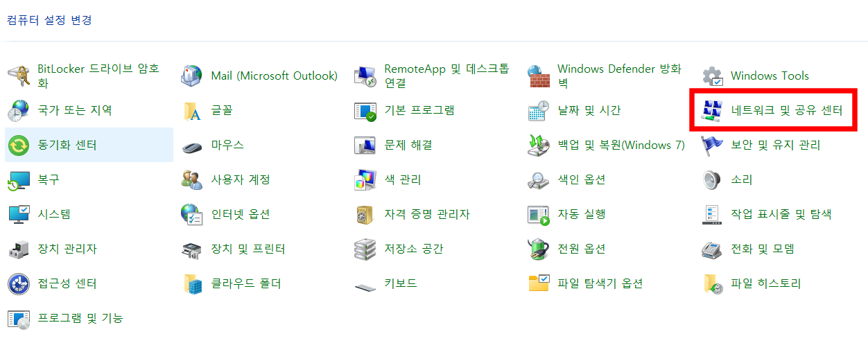Choose the 색인 옵션 link text

582,179
